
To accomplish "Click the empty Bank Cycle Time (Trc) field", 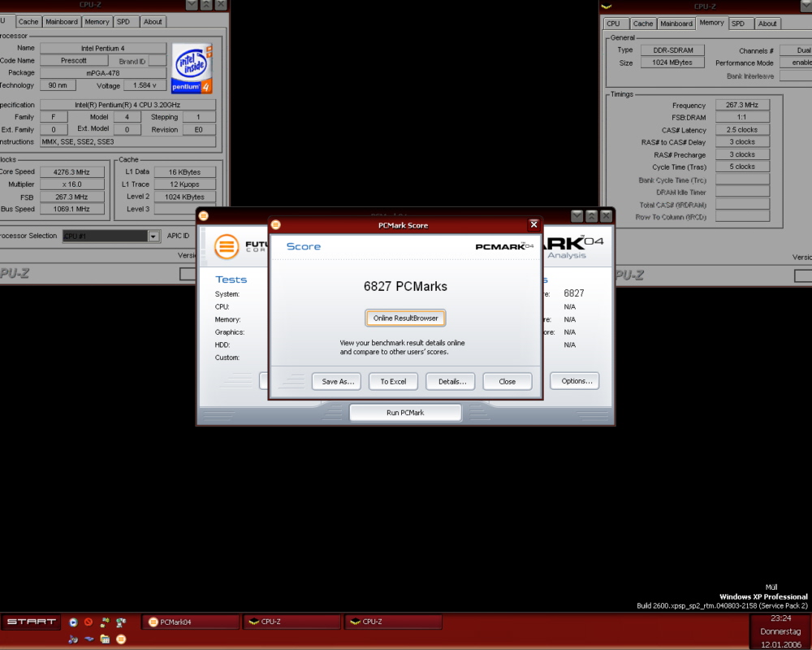I will [742, 180].
